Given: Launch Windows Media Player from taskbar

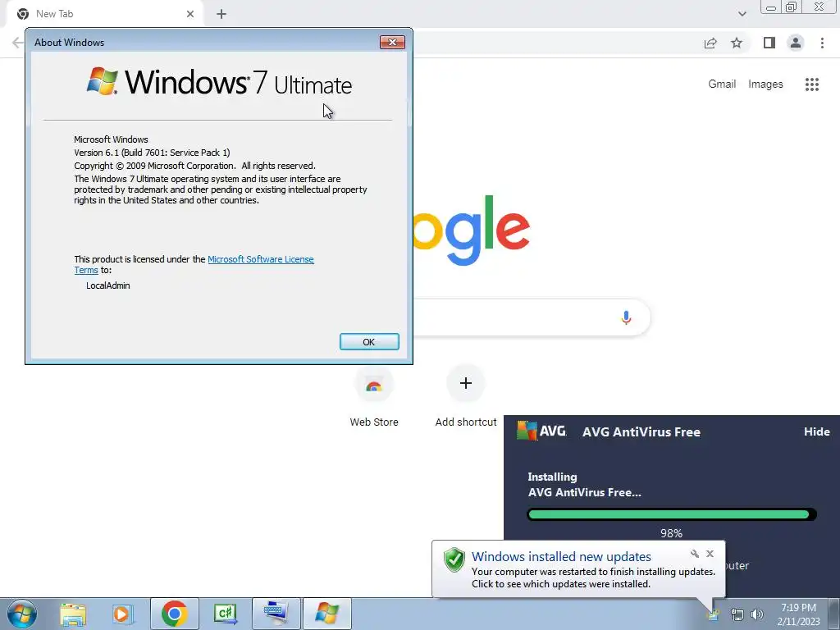Looking at the screenshot, I should click(x=123, y=614).
